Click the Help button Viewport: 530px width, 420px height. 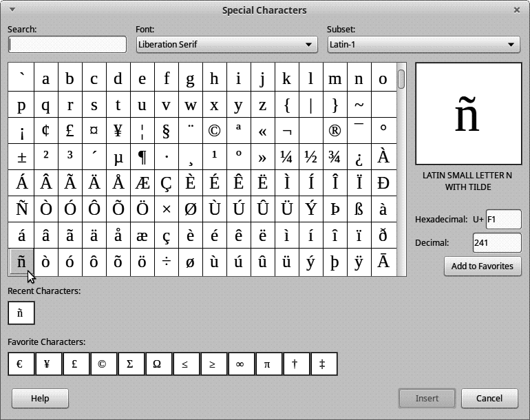tap(40, 399)
